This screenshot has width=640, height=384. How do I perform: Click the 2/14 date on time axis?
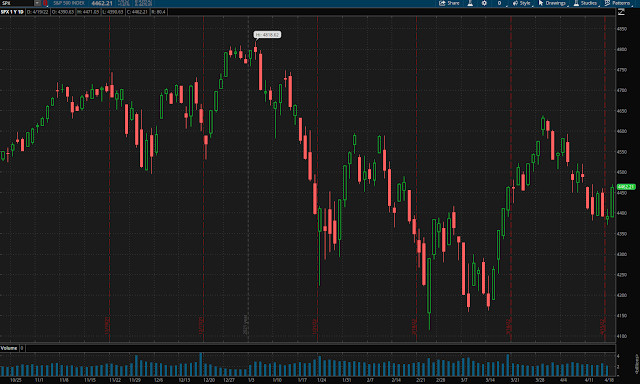point(396,380)
